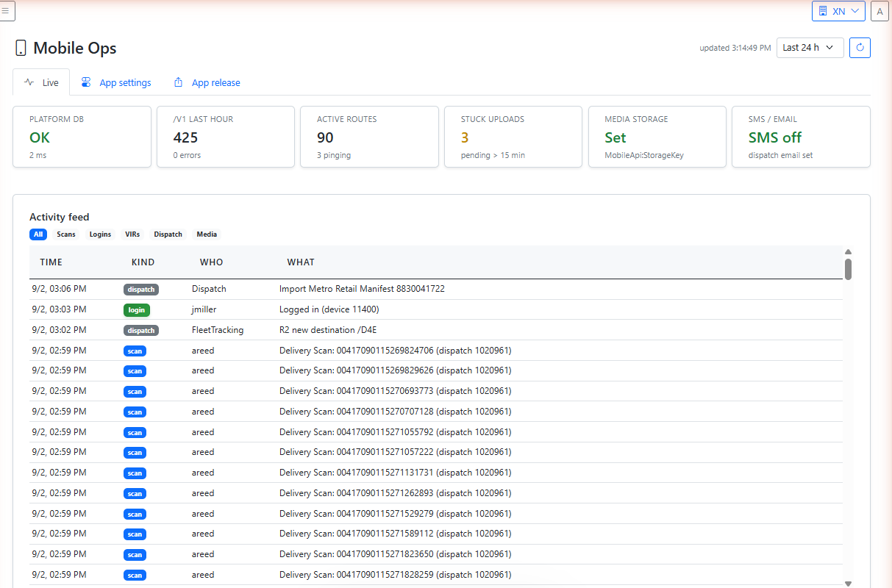Filter activity feed by Dispatch
Screen dimensions: 892x588
(x=168, y=234)
